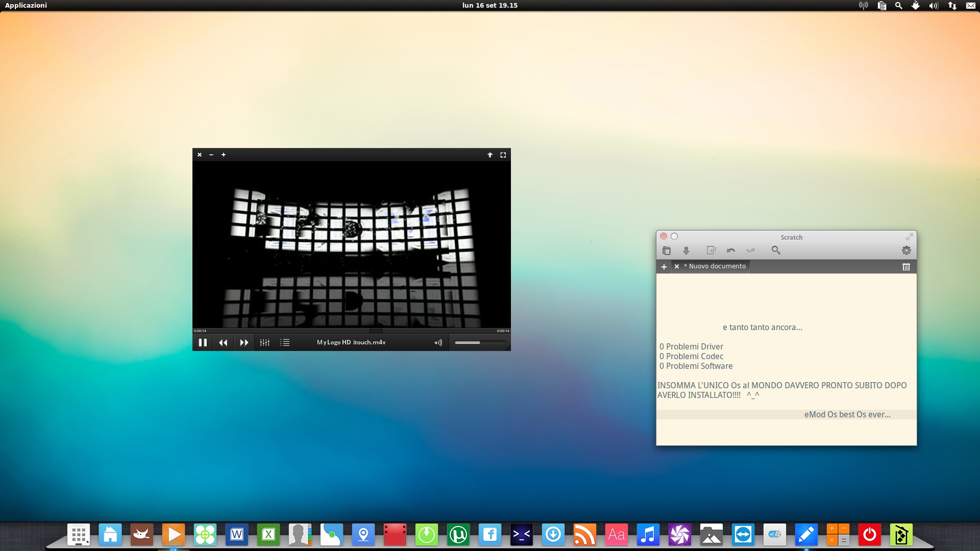This screenshot has width=980, height=551.
Task: Select the Nuovo documento tab in Scratch
Action: coord(716,266)
